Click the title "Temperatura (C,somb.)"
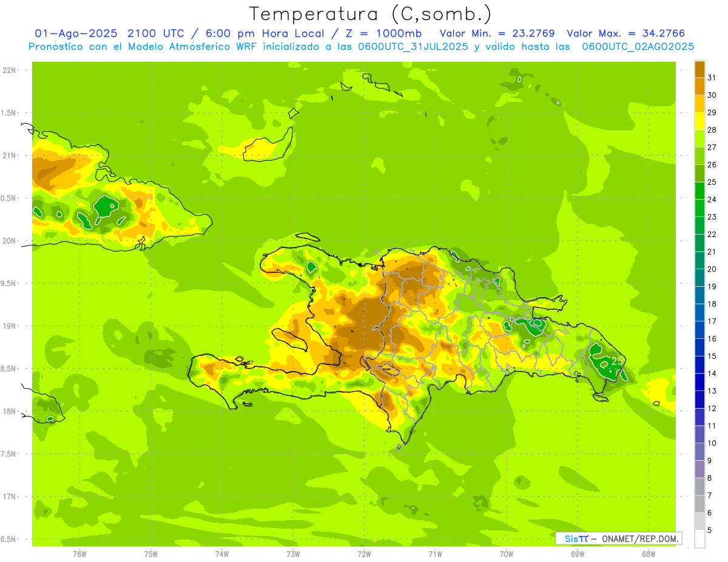The width and height of the screenshot is (728, 562). point(371,14)
